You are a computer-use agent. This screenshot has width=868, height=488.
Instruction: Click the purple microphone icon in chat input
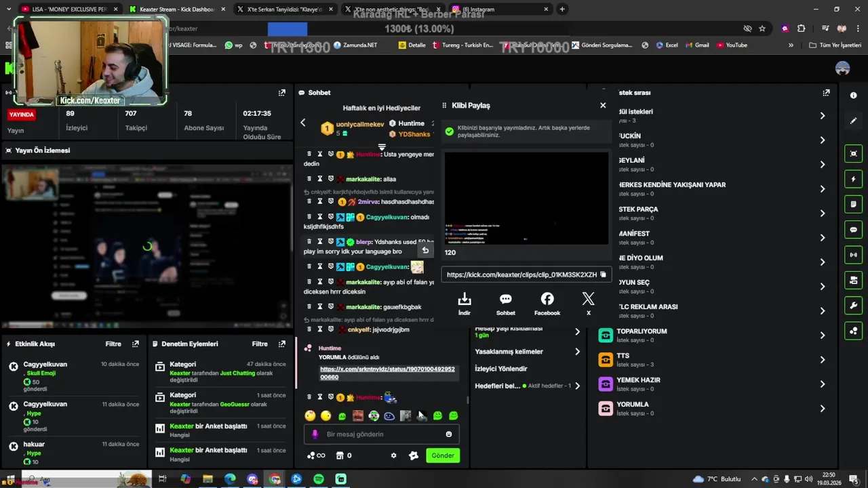click(315, 434)
